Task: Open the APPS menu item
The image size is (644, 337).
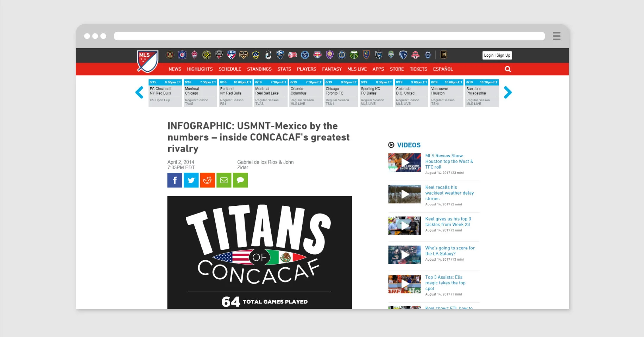Action: pos(378,69)
